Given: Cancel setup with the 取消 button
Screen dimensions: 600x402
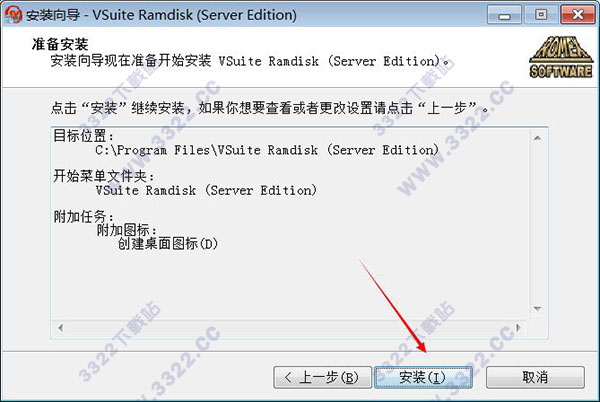Looking at the screenshot, I should [535, 378].
